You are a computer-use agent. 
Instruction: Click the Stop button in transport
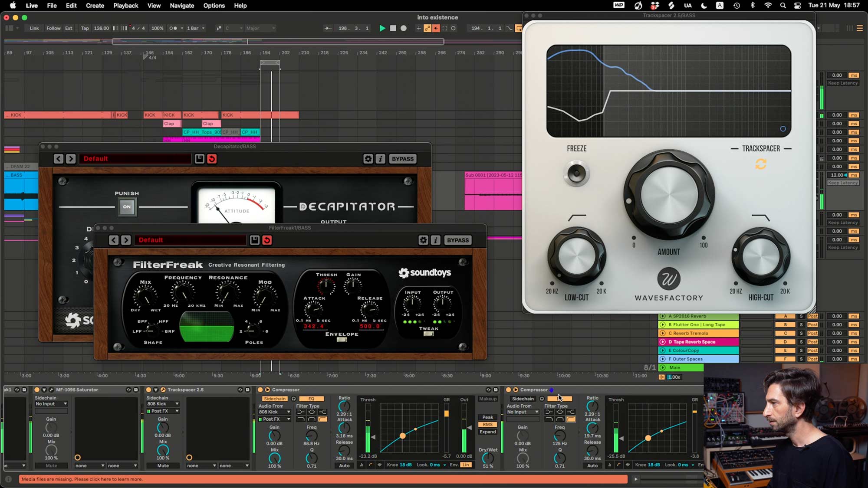point(393,28)
